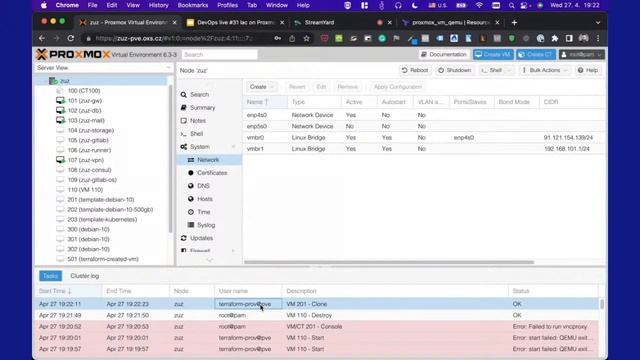Select the vmbr1 Linux Bridge row

point(424,149)
